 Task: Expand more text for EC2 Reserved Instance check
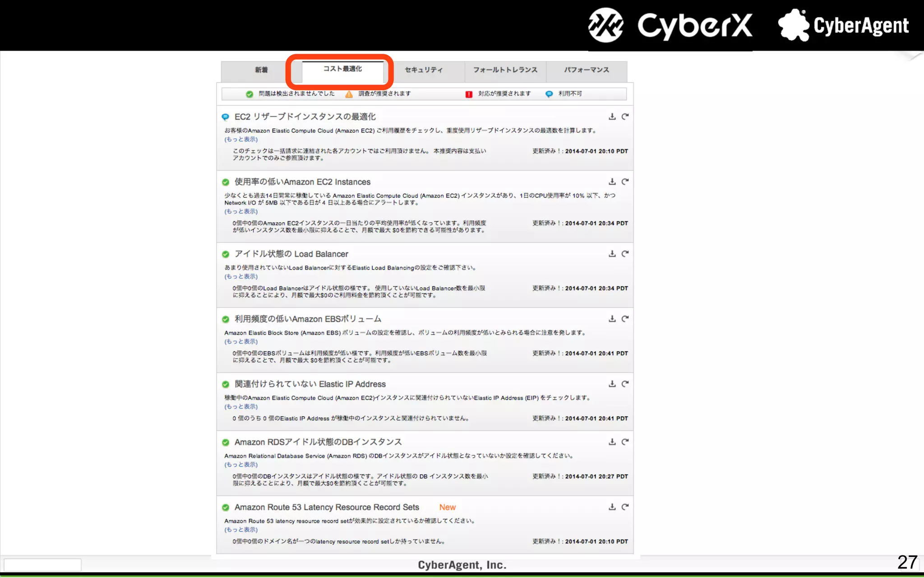coord(241,139)
